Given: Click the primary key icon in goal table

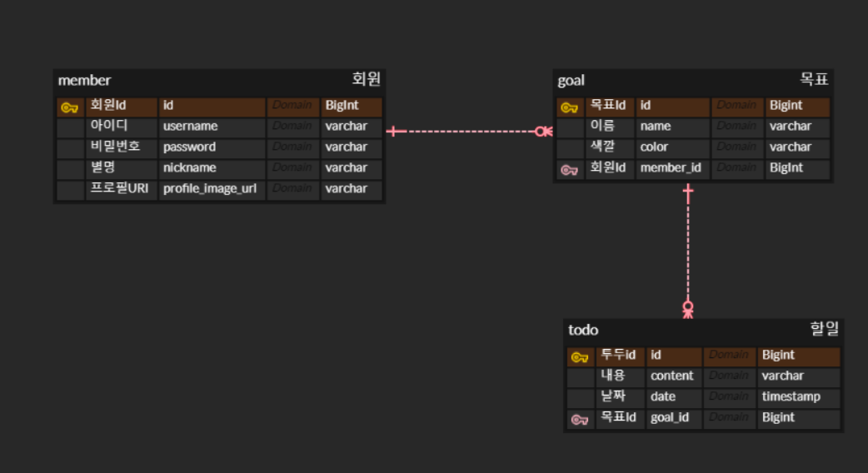Looking at the screenshot, I should 570,107.
